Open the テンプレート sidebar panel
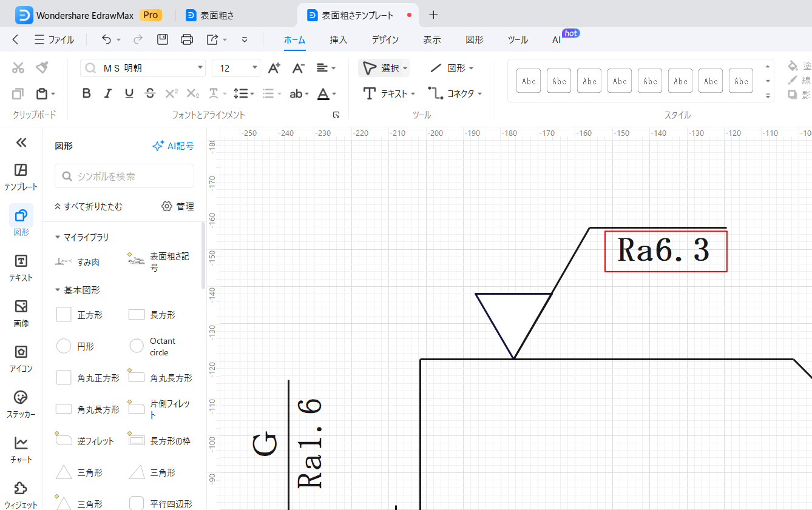 click(x=21, y=176)
